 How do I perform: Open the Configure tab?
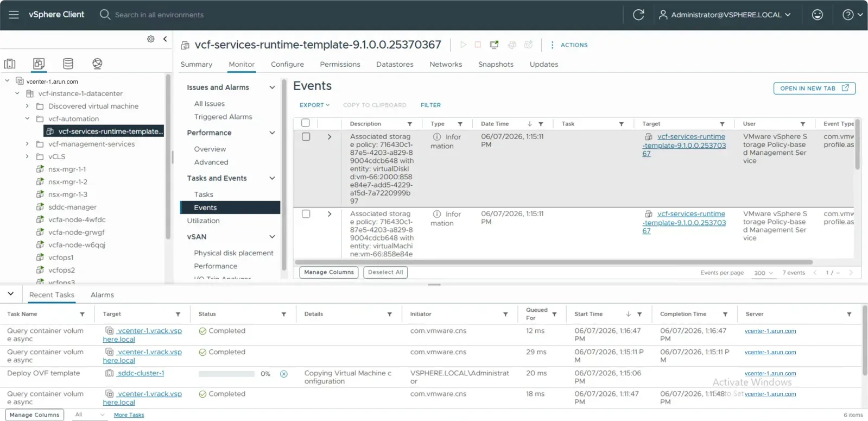pyautogui.click(x=287, y=64)
